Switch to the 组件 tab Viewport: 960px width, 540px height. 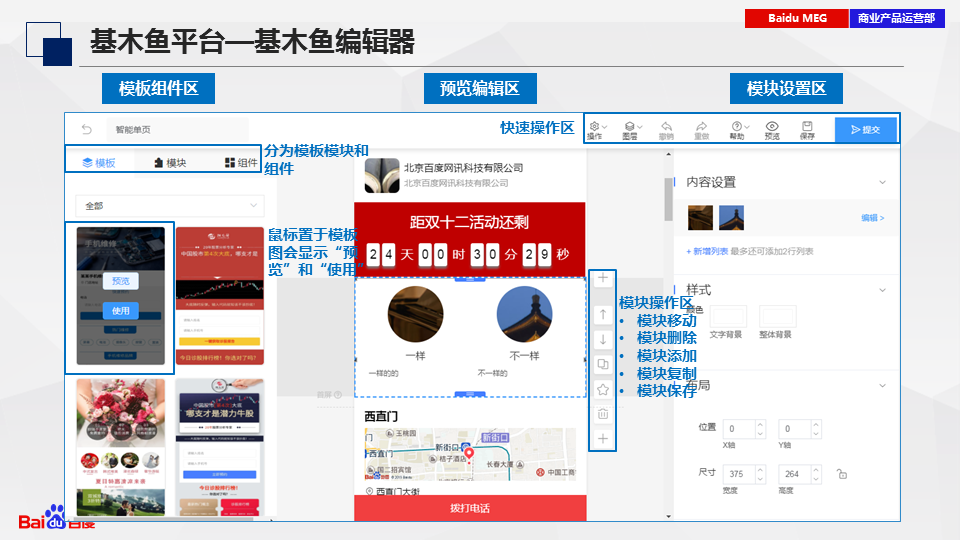click(x=241, y=163)
